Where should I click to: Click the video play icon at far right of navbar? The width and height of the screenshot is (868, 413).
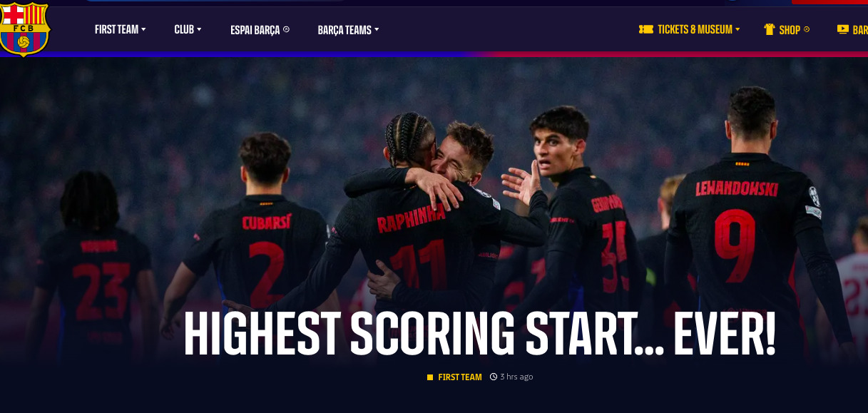click(x=843, y=29)
